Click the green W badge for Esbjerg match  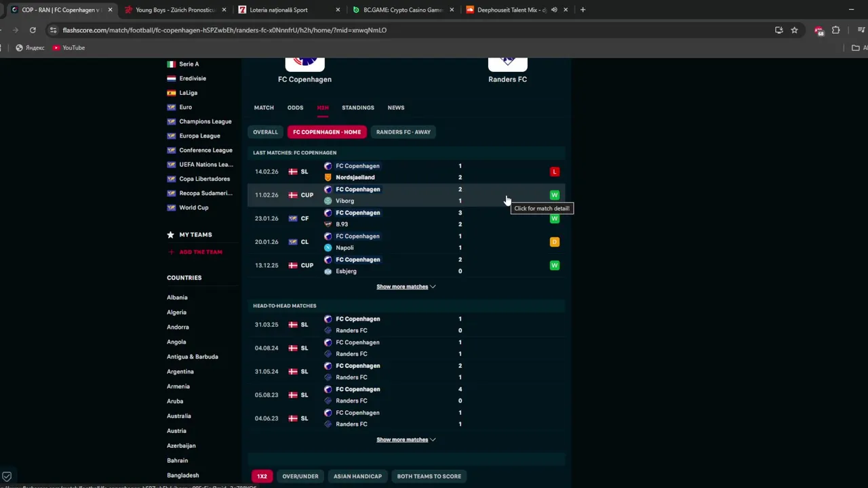click(x=554, y=265)
